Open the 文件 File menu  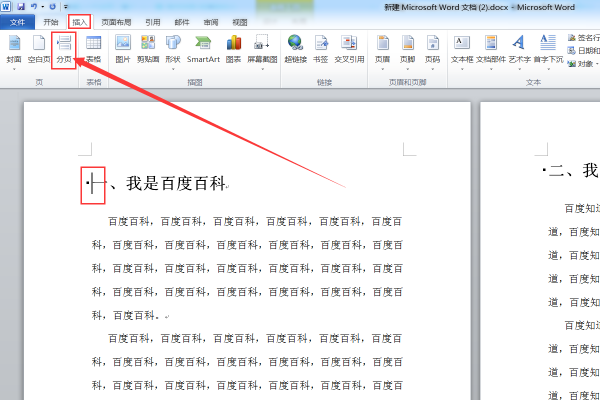[17, 21]
